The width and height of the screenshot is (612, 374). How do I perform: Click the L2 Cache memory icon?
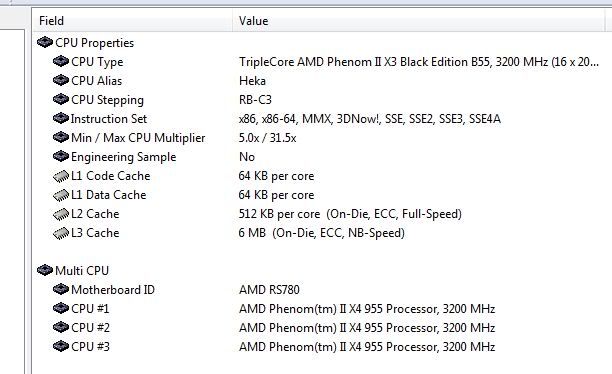[x=61, y=214]
